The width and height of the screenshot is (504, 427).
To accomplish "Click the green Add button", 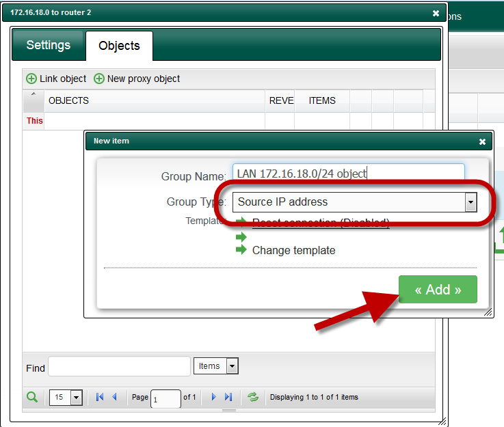I will point(438,289).
